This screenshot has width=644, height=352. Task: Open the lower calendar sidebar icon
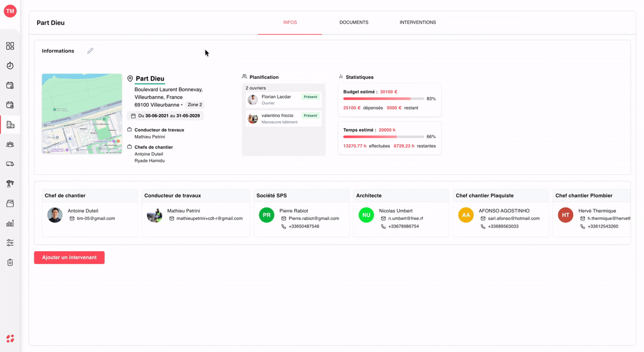(x=10, y=105)
